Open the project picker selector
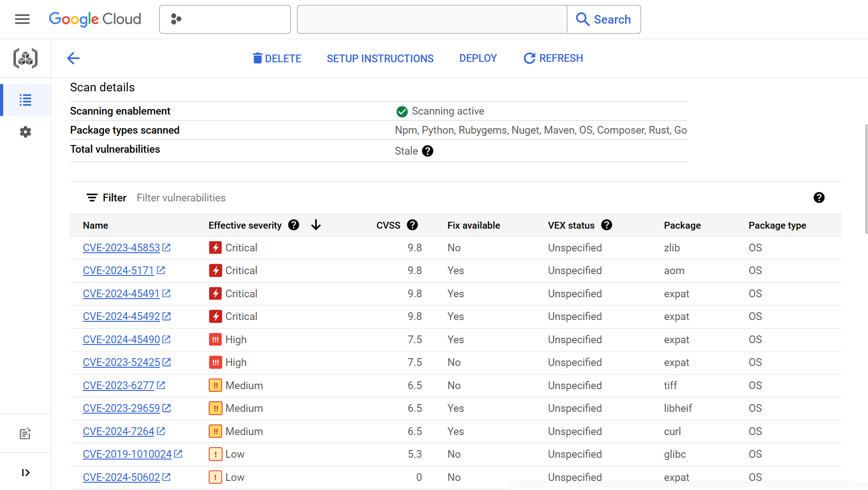Image resolution: width=868 pixels, height=490 pixels. tap(225, 19)
